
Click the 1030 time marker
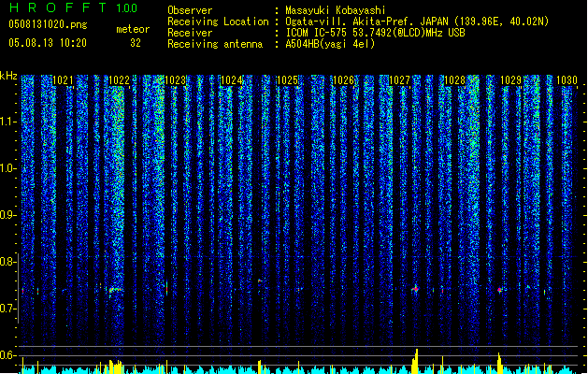(567, 80)
